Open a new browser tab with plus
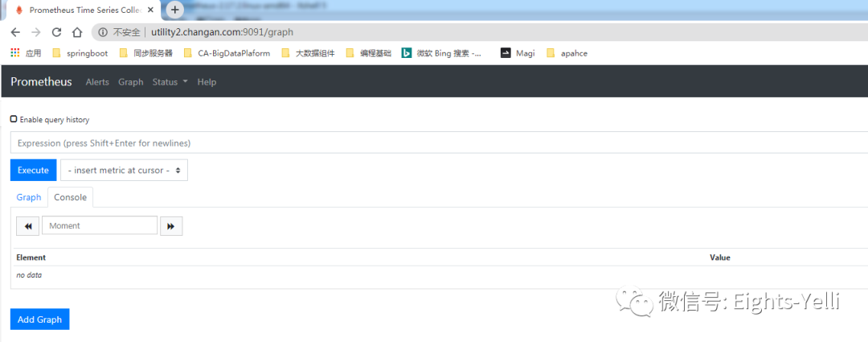The height and width of the screenshot is (342, 868). click(174, 10)
